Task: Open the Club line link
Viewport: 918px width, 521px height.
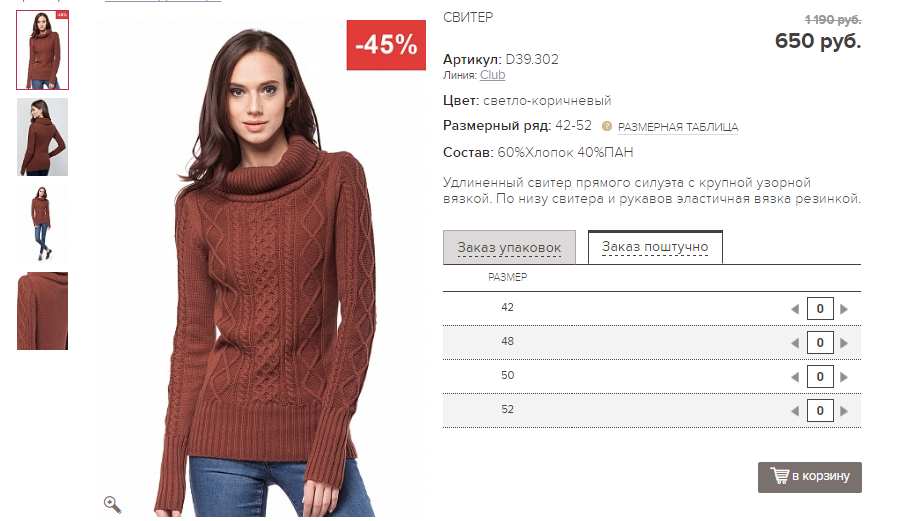Action: tap(492, 75)
